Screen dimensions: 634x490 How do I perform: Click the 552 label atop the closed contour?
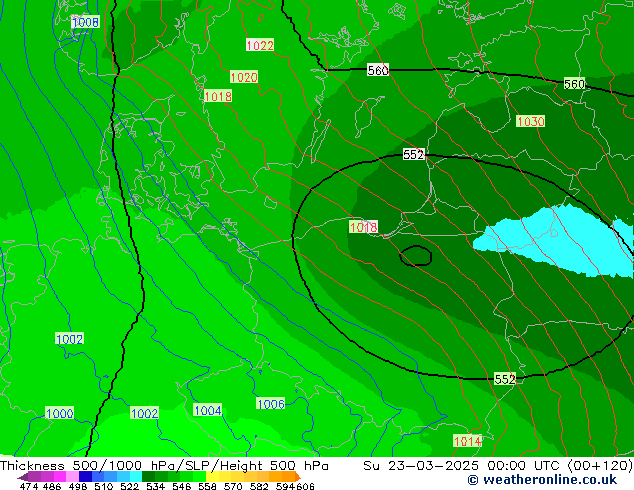(413, 154)
